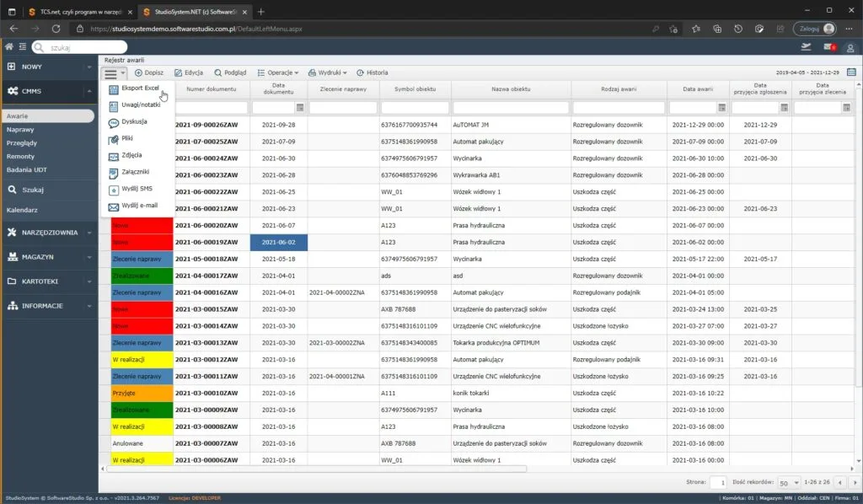Toggle the sidebar list icon next to home
863x504 pixels.
pos(23,47)
